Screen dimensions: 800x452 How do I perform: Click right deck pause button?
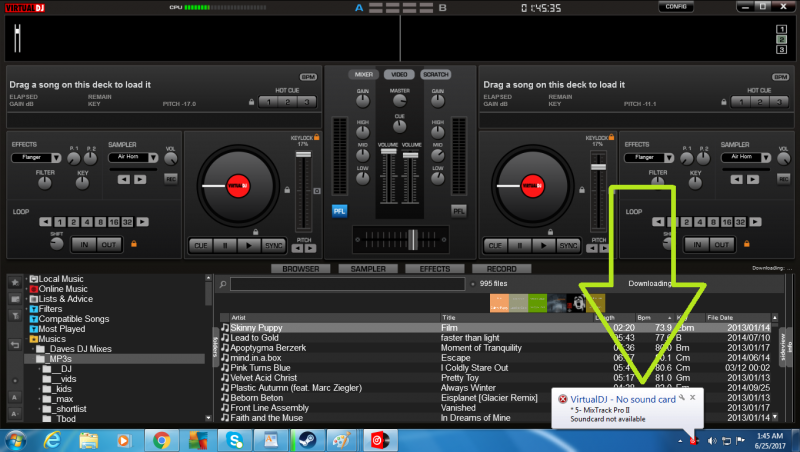click(x=519, y=245)
